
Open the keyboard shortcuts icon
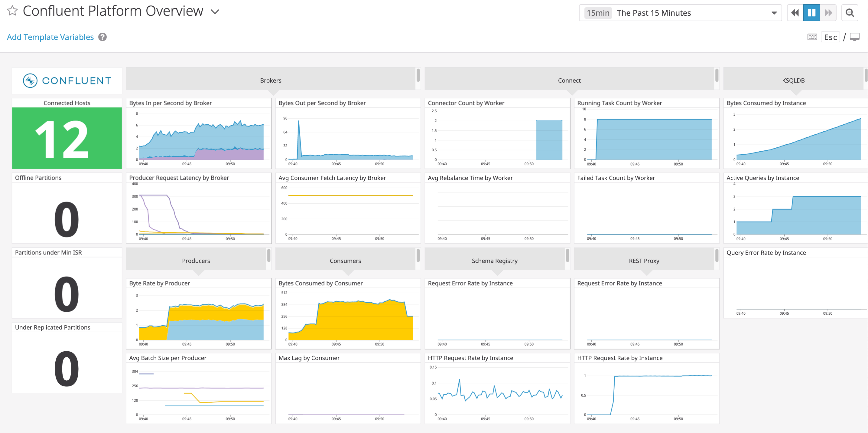tap(812, 37)
